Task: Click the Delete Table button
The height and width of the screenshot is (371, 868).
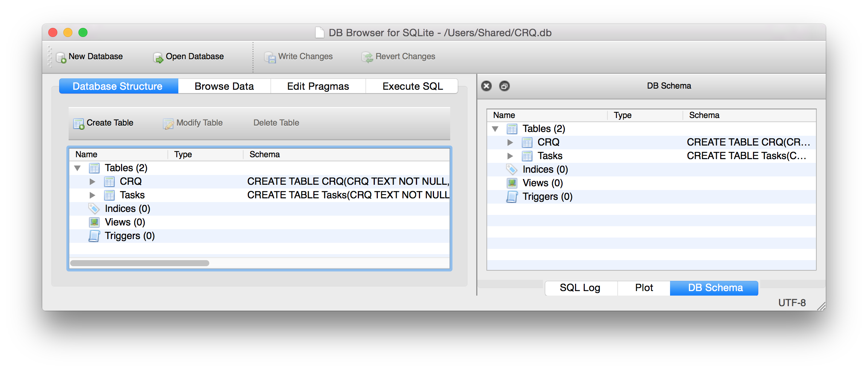Action: click(x=276, y=123)
